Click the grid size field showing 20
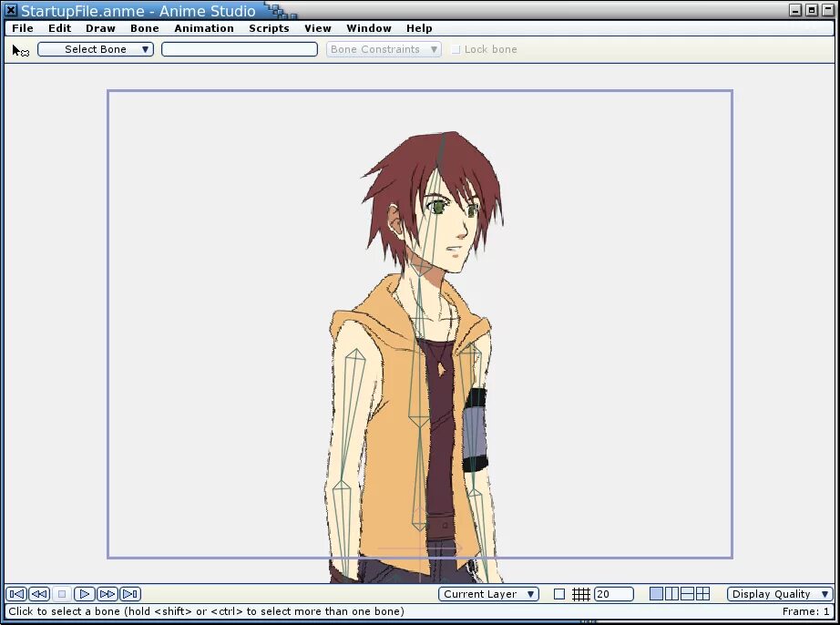Viewport: 840px width, 625px height. [614, 594]
